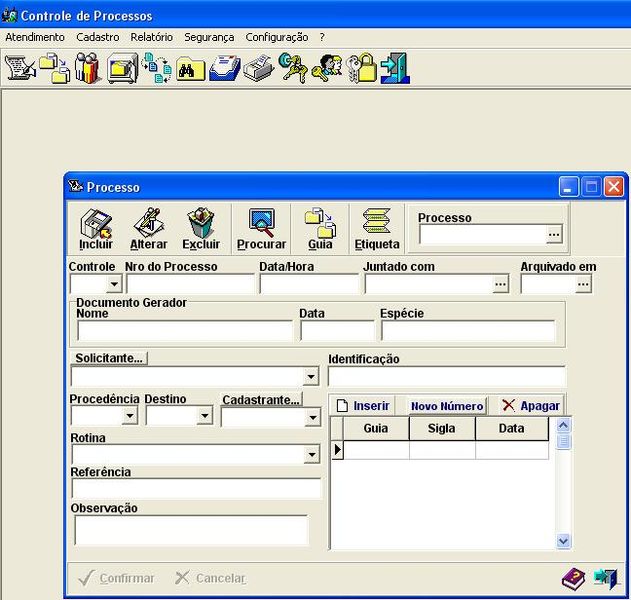Click the exit door icon in main toolbar
This screenshot has width=631, height=600.
(x=395, y=68)
